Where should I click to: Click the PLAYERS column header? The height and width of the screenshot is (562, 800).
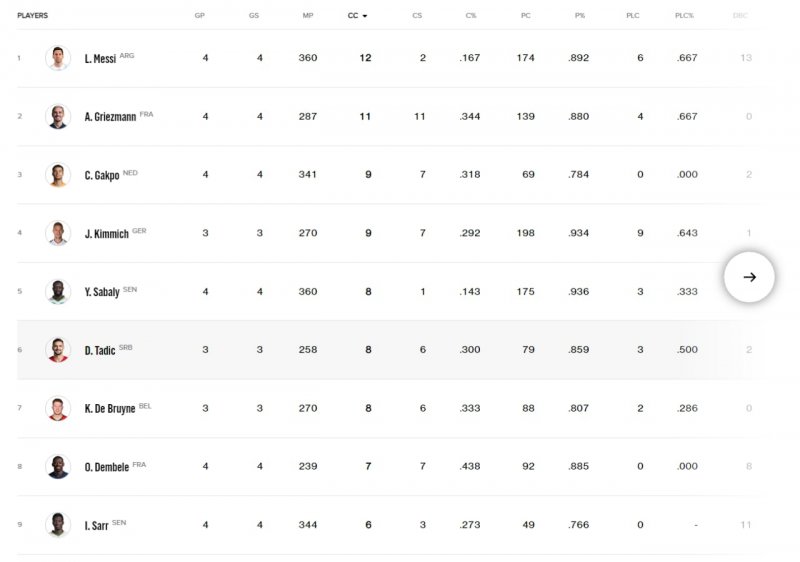(32, 16)
